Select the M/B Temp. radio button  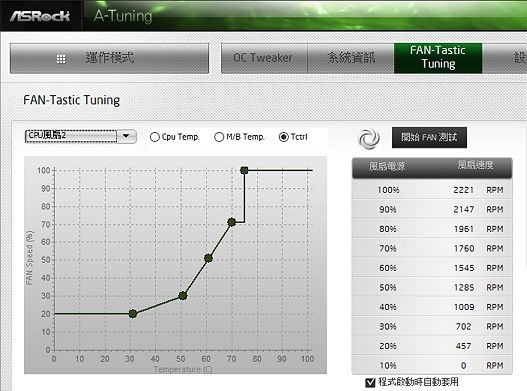[x=219, y=137]
